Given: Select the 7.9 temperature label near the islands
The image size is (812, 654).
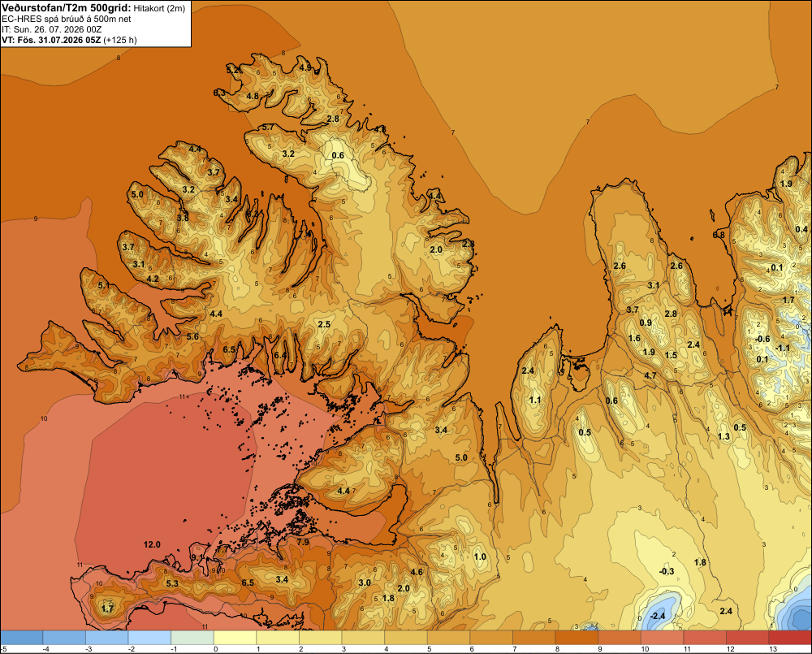Looking at the screenshot, I should click(x=303, y=542).
